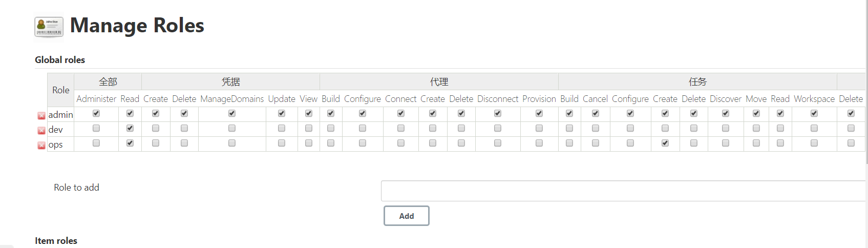Toggle admin's ManageDomains credential checkbox
Image resolution: width=868 pixels, height=248 pixels.
[232, 113]
